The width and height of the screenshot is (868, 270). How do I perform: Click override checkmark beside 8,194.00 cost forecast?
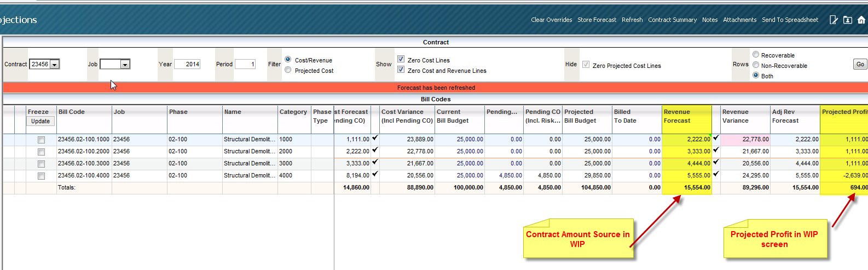[x=375, y=174]
